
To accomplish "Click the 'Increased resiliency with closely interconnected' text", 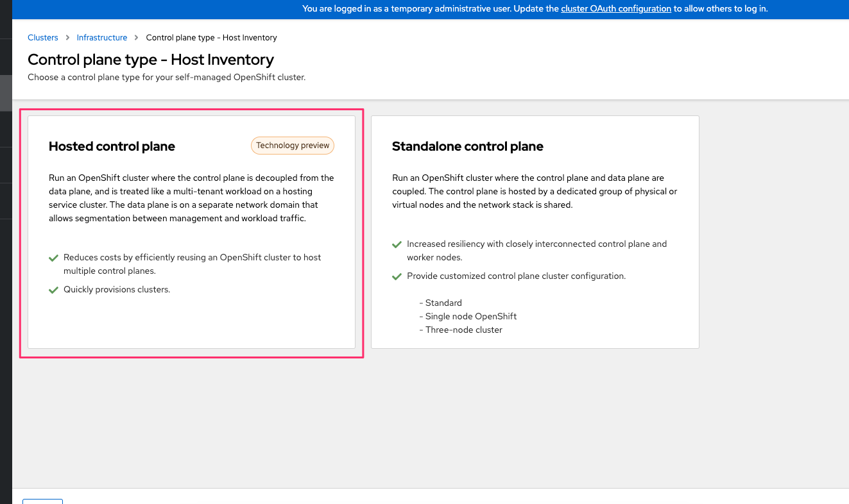I will pos(537,251).
